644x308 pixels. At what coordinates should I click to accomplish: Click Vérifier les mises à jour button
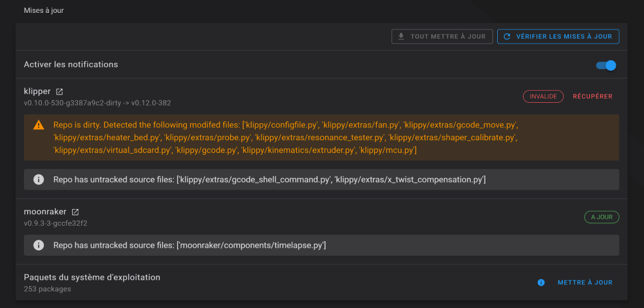(x=558, y=37)
